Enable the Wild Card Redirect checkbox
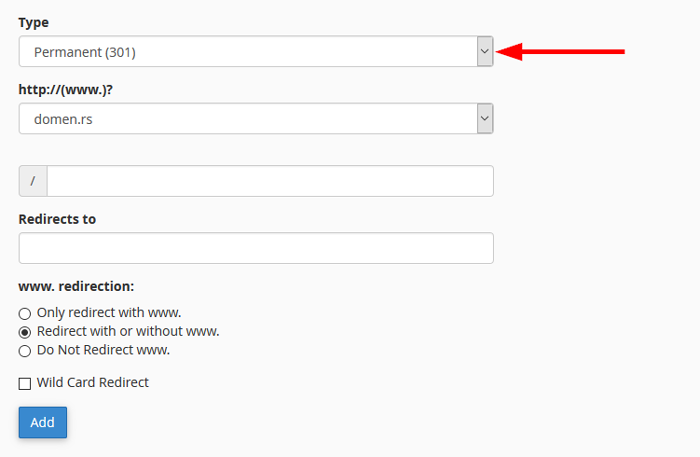Screen dimensions: 700x457 (x=25, y=383)
